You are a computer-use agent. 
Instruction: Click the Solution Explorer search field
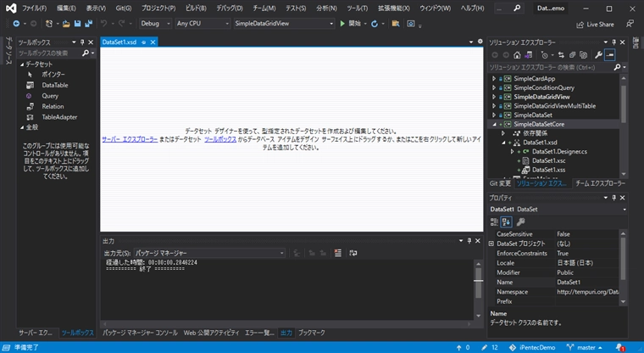(x=550, y=68)
